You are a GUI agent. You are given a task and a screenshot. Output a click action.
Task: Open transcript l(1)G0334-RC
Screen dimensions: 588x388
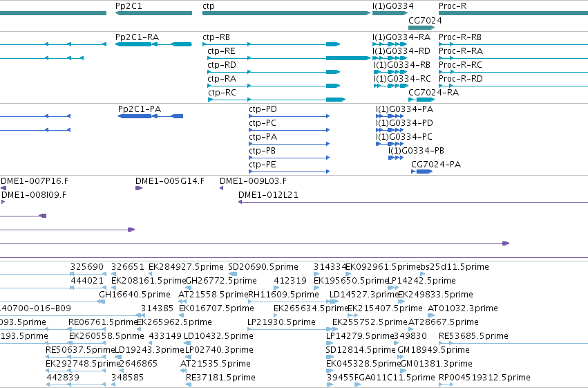(x=402, y=79)
